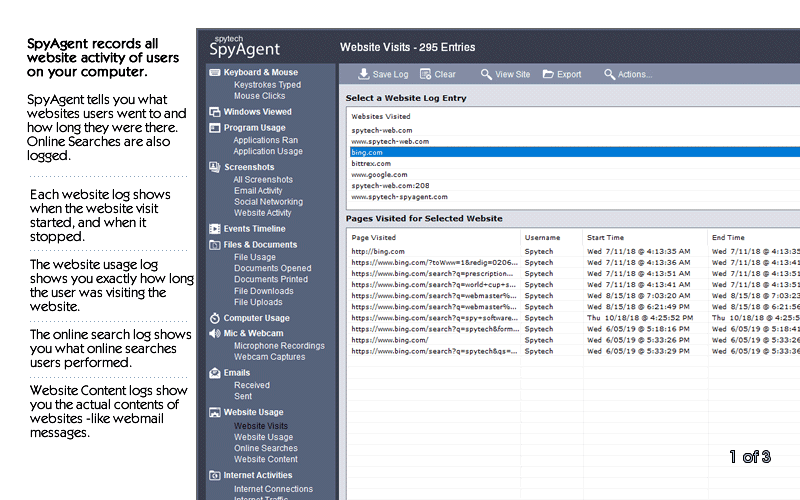Select http://bing.com page row
This screenshot has width=800, height=500.
575,252
